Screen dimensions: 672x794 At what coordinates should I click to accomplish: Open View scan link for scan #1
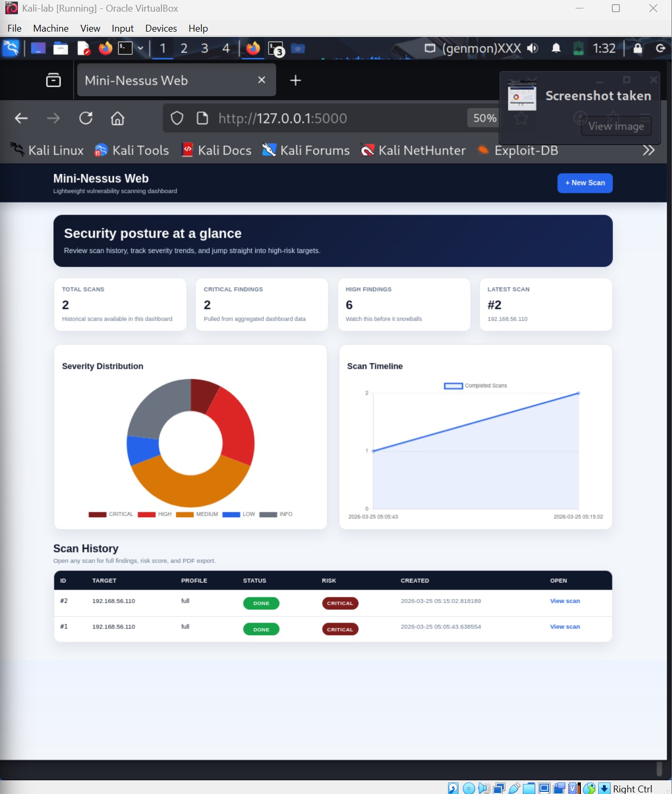tap(565, 627)
